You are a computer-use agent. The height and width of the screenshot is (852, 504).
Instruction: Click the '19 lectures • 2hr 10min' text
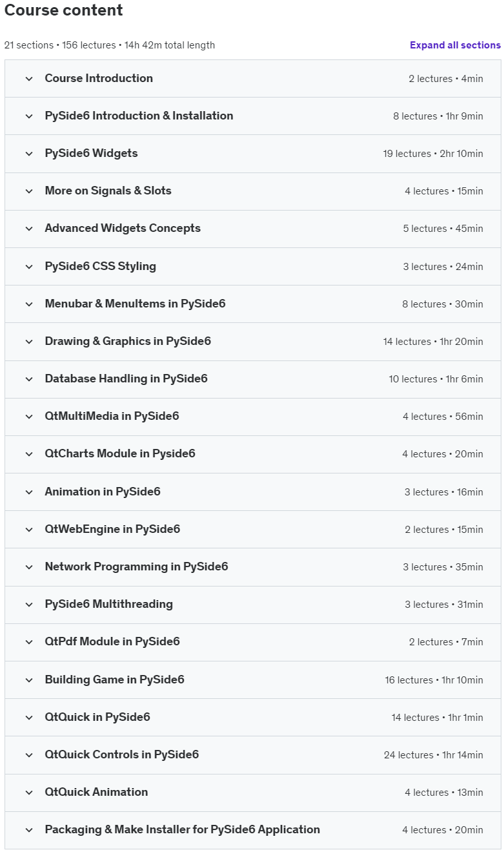(433, 154)
